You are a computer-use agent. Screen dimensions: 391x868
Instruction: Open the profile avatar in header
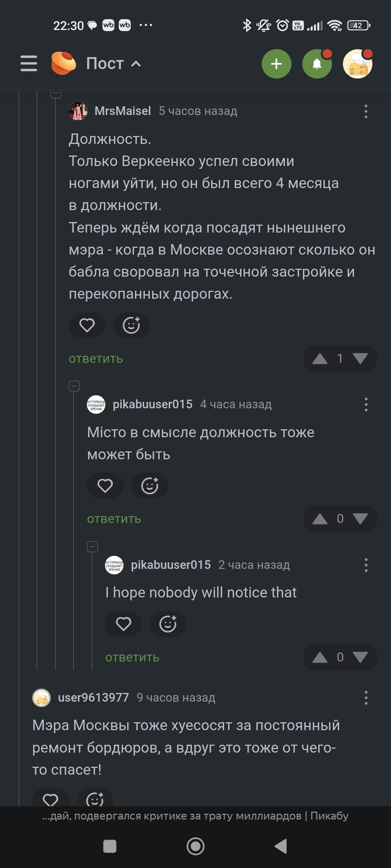358,64
